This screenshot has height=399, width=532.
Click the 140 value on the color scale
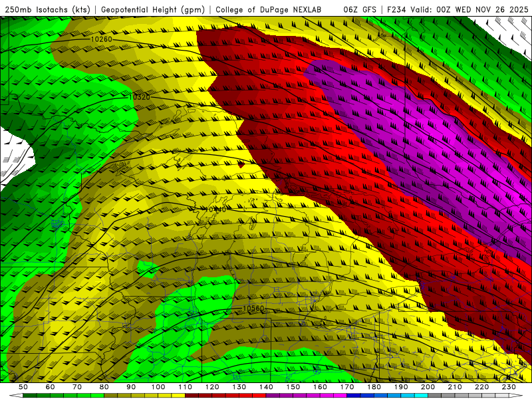point(266,387)
